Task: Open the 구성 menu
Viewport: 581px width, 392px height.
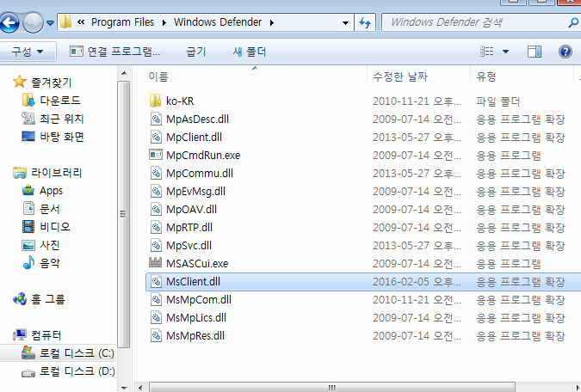Action: point(28,51)
